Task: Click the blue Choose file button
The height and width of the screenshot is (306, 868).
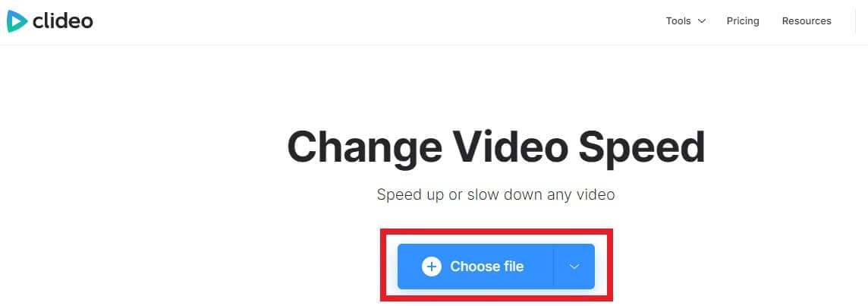Action: coord(476,267)
